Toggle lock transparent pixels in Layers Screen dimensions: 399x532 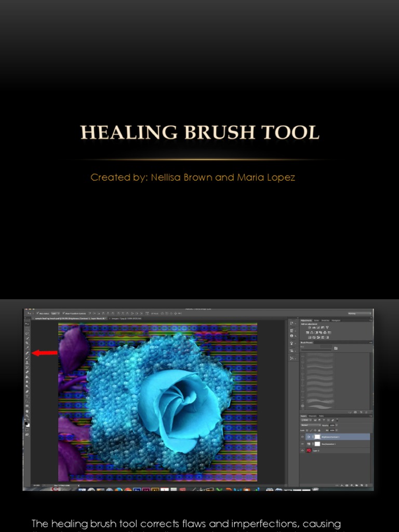click(307, 431)
